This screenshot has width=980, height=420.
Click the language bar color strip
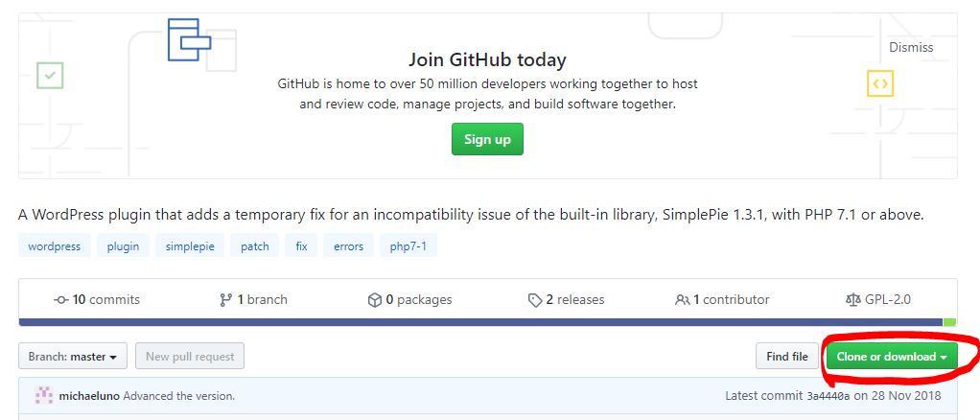(487, 322)
